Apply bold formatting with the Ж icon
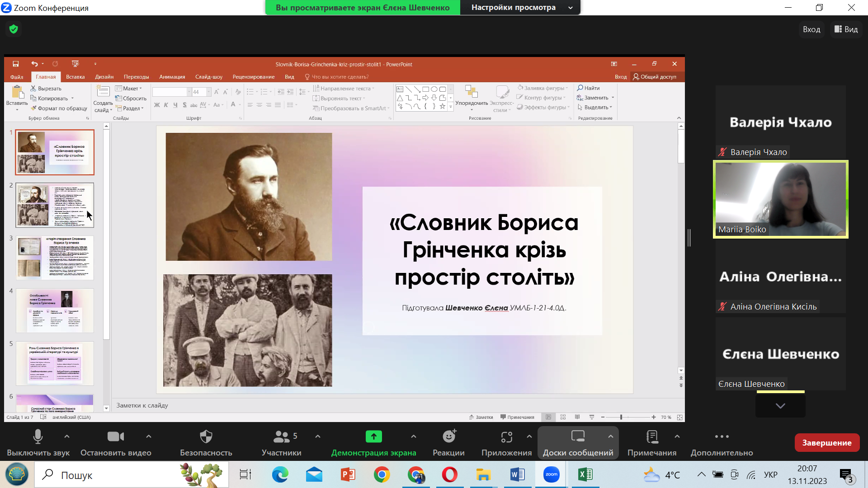The width and height of the screenshot is (868, 488). pyautogui.click(x=157, y=104)
